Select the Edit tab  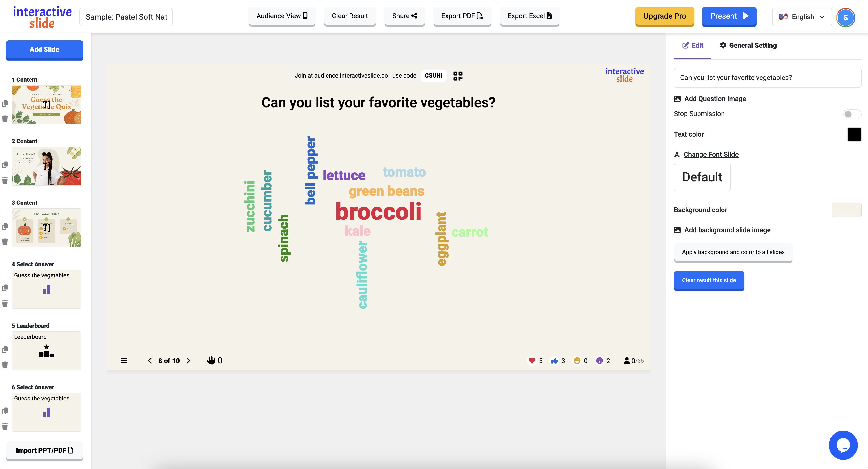pos(693,45)
